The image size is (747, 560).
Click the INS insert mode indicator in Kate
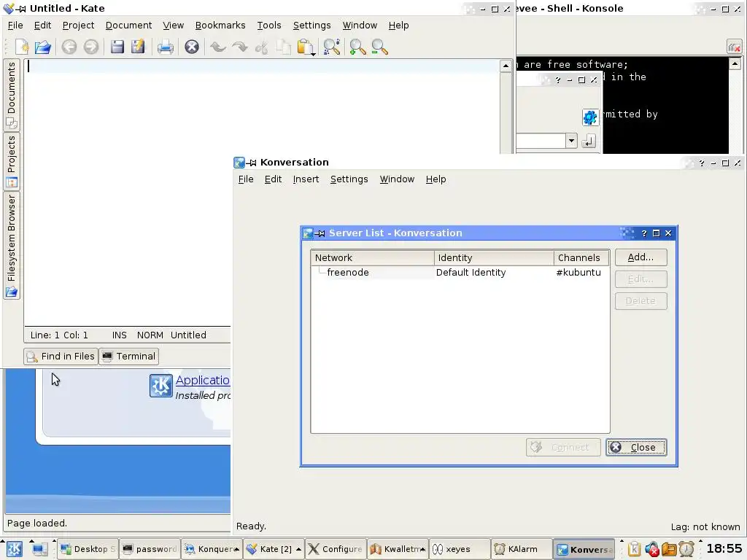pos(119,335)
